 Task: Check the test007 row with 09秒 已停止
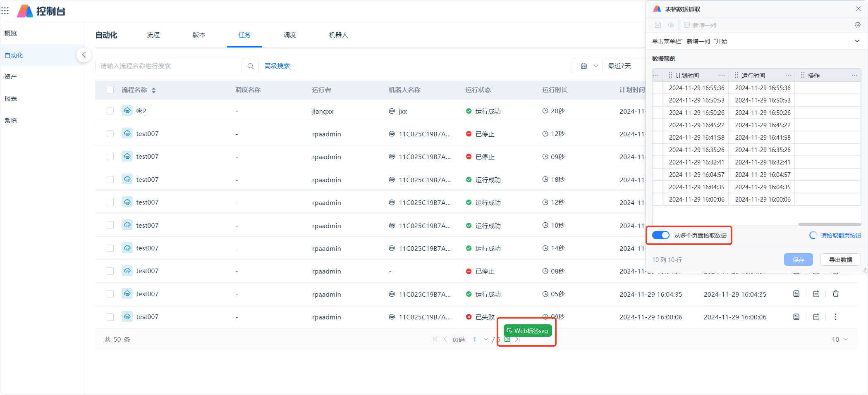pyautogui.click(x=110, y=157)
